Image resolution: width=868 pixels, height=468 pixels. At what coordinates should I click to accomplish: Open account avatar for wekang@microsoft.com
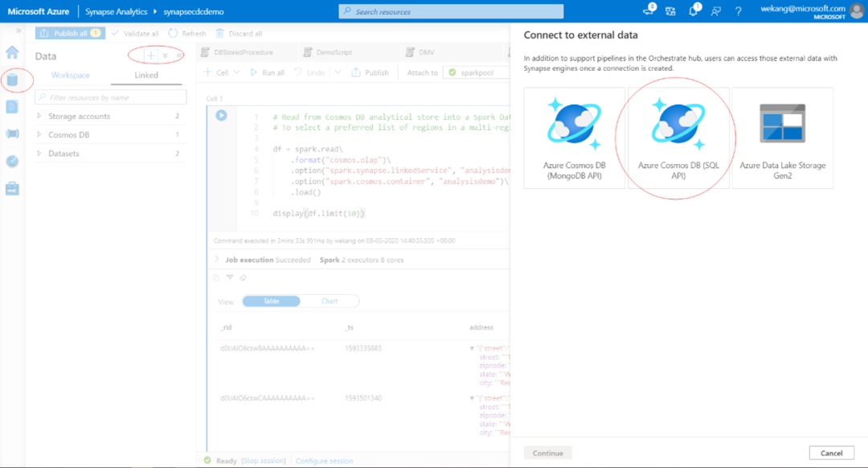[x=857, y=11]
